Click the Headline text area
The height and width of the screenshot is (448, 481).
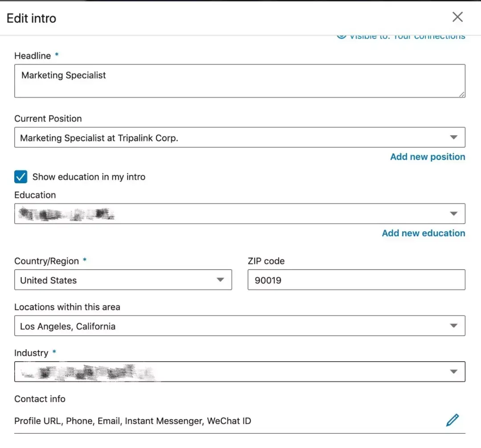click(240, 81)
